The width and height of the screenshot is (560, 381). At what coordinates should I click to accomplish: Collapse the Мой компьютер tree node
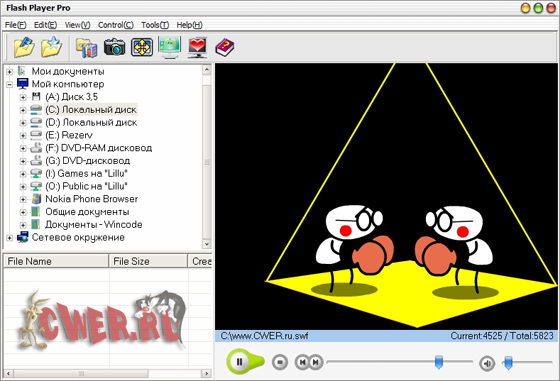[10, 85]
